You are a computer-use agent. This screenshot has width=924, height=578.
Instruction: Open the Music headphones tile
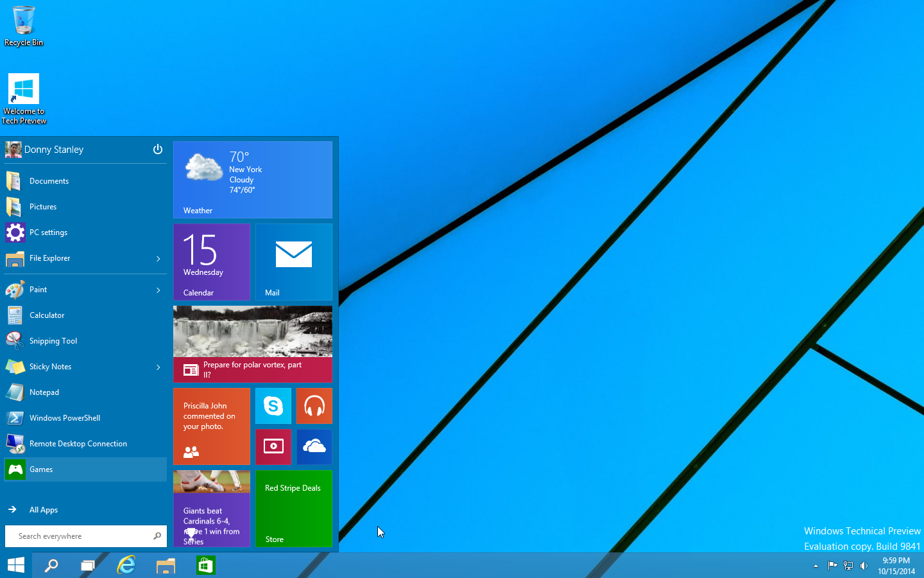pos(314,406)
